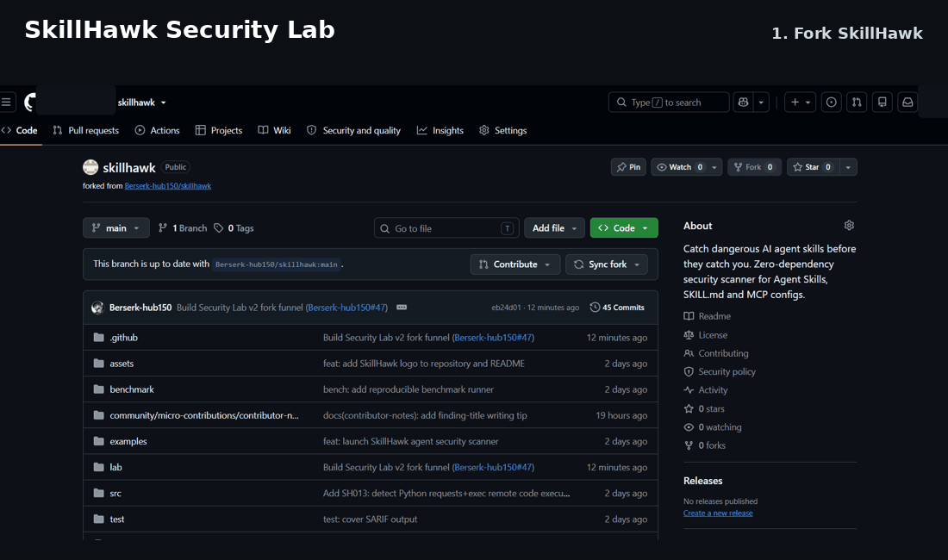The height and width of the screenshot is (560, 948).
Task: Switch to the Actions tab
Action: click(x=157, y=130)
